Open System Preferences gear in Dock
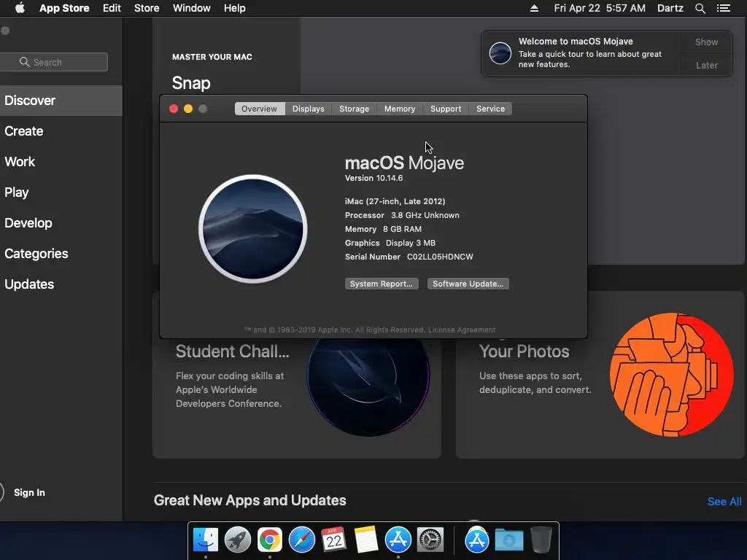Screen dimensions: 747x560 (430, 540)
